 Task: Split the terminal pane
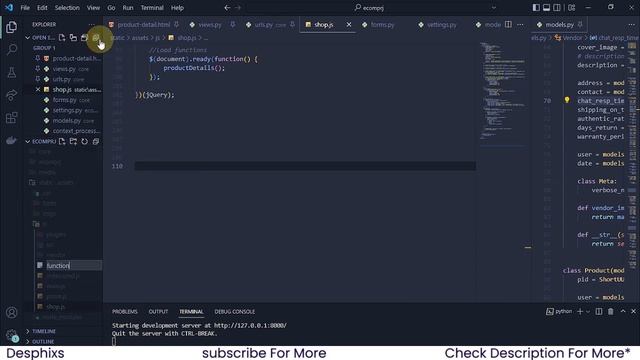[x=599, y=311]
